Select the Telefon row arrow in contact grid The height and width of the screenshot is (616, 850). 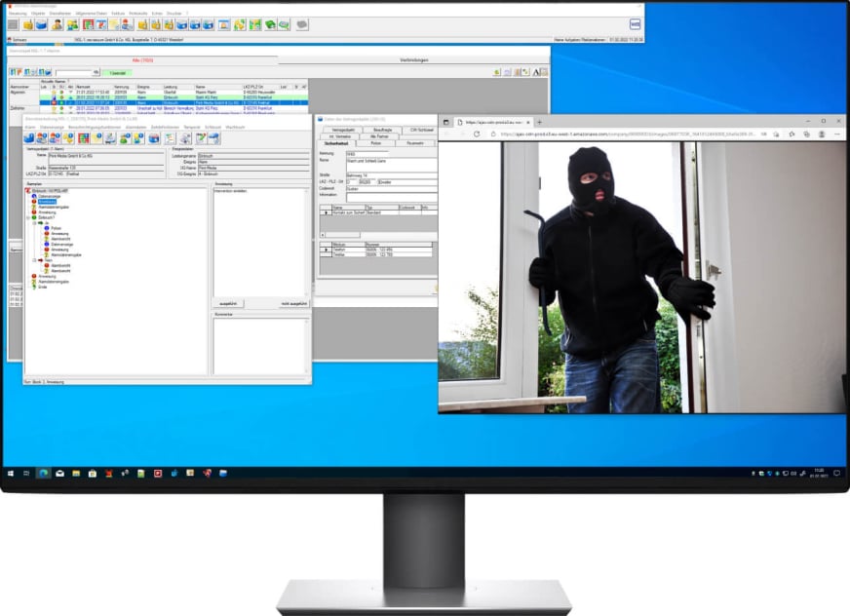tap(326, 250)
